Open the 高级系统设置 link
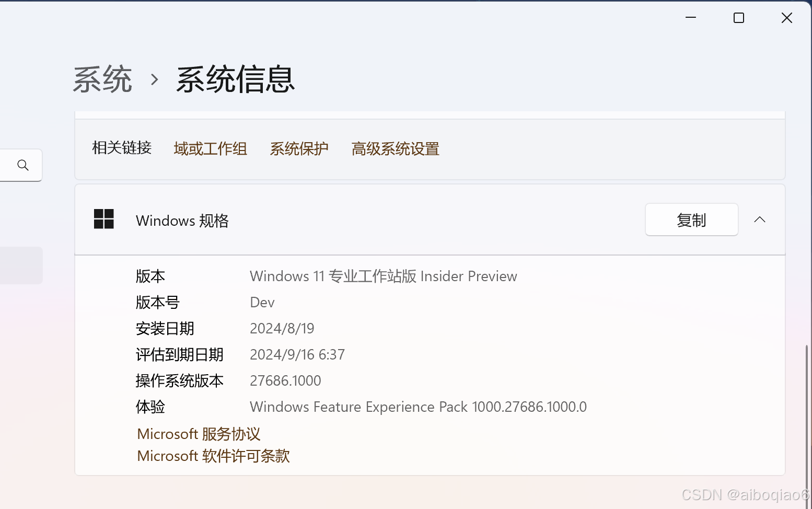The height and width of the screenshot is (509, 812). pos(396,149)
